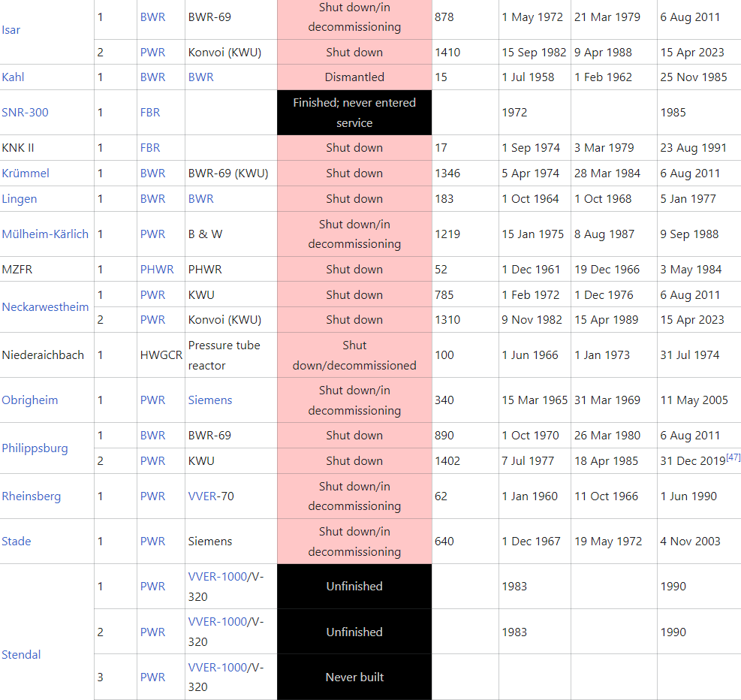The image size is (741, 700).
Task: Click FBR link in KNK II row
Action: 150,147
